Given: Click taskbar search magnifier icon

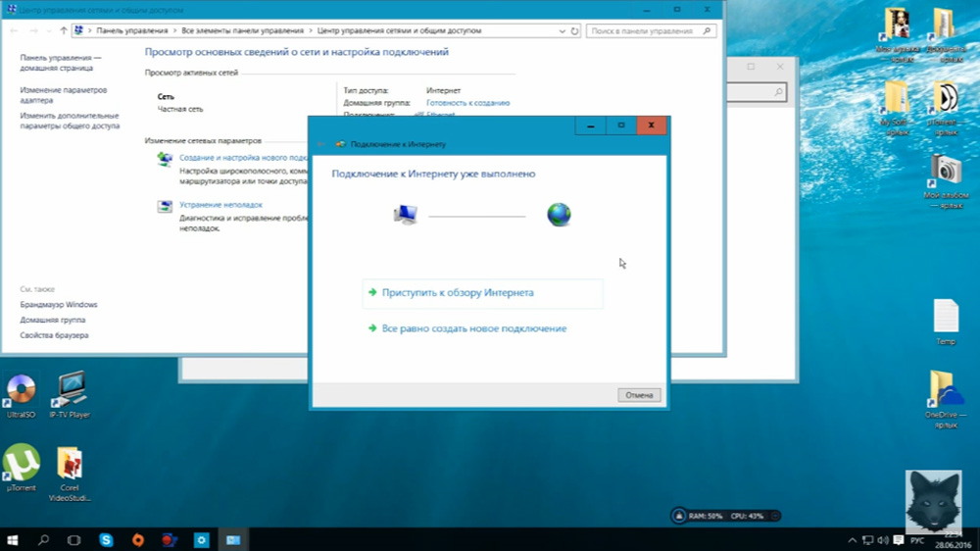Looking at the screenshot, I should (x=44, y=539).
